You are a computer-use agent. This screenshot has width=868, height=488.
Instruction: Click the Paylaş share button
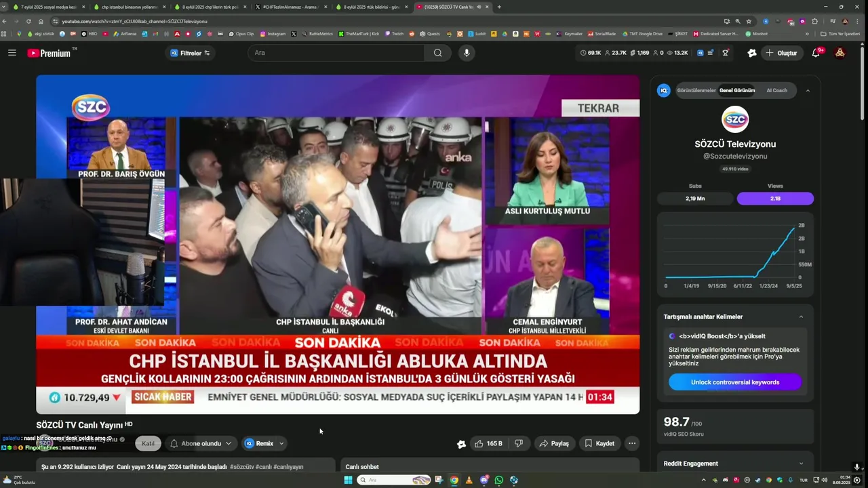pyautogui.click(x=554, y=443)
